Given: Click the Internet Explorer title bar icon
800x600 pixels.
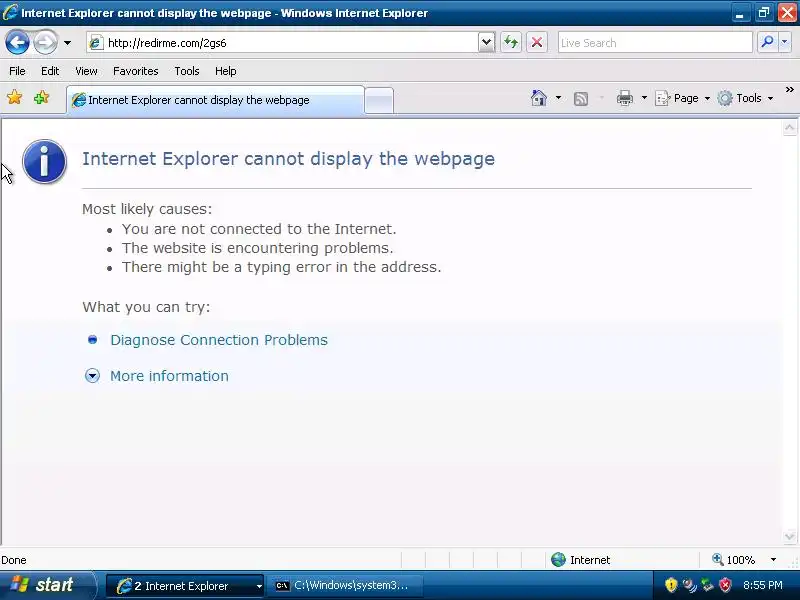Looking at the screenshot, I should pos(10,12).
